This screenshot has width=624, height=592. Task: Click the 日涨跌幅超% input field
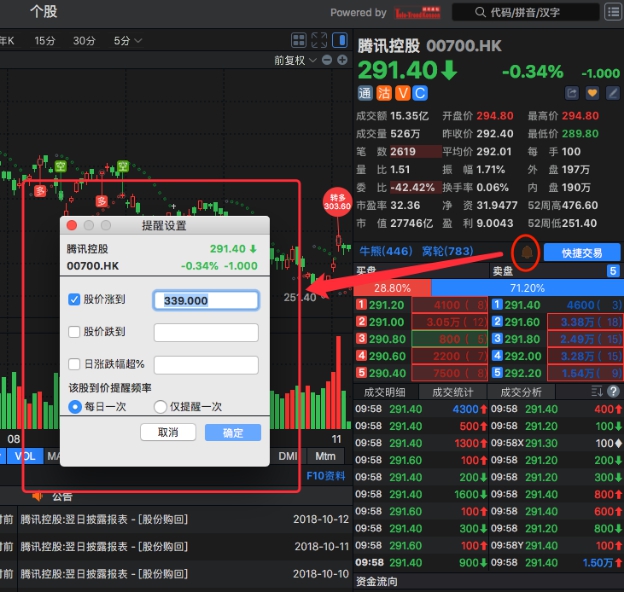tap(206, 365)
